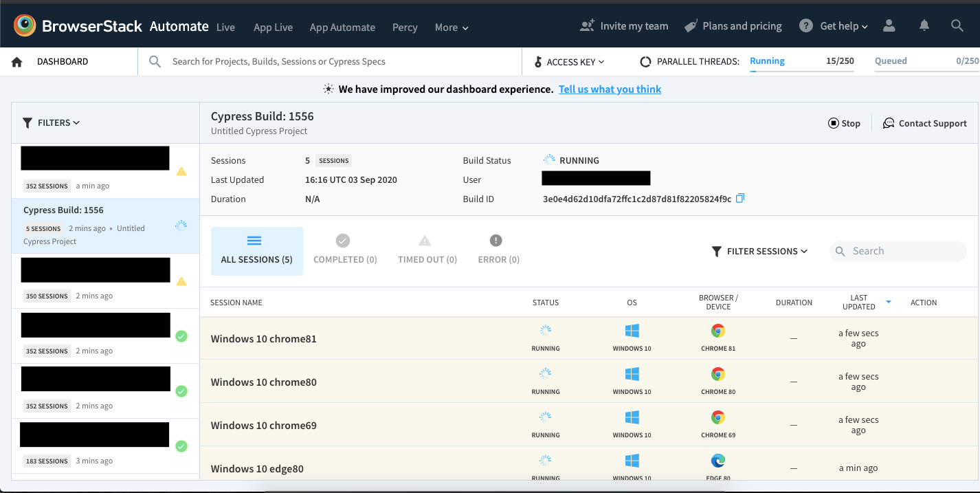Click the Edge 80 browser icon
This screenshot has height=493, width=980.
[717, 460]
